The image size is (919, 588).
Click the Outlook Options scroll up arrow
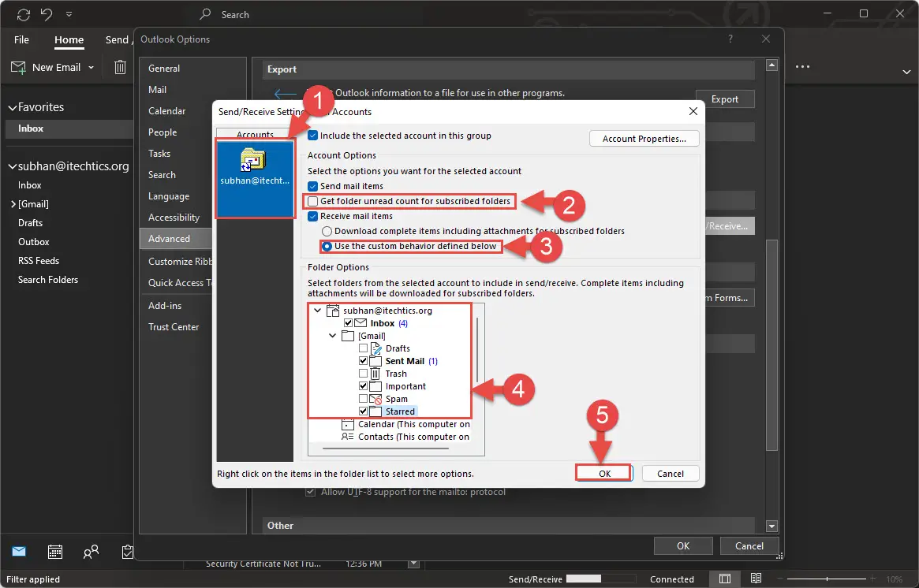(x=772, y=65)
